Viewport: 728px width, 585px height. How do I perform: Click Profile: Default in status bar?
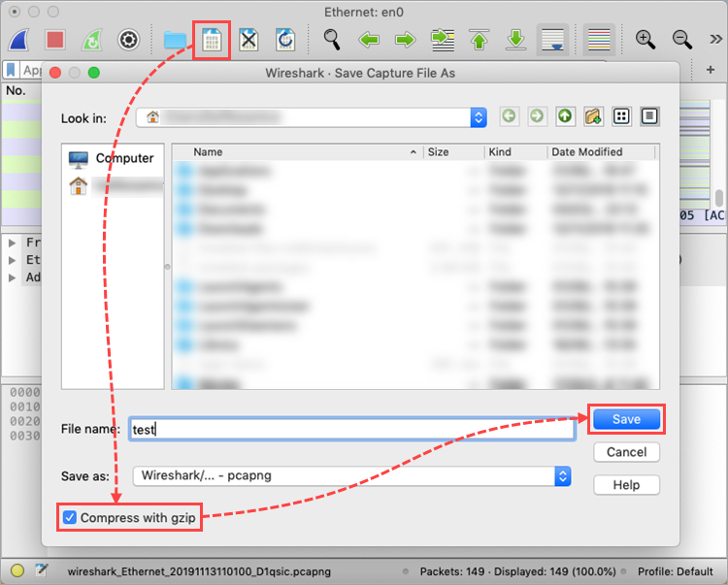[x=675, y=571]
